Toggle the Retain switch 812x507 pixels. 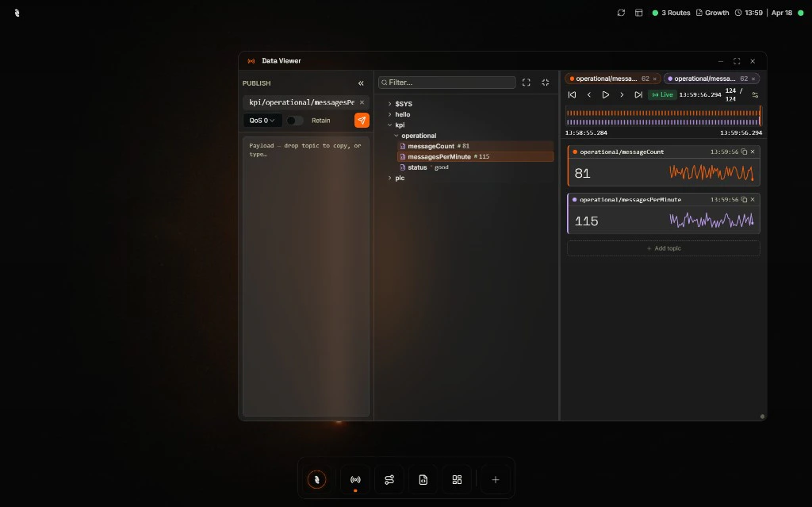tap(295, 121)
